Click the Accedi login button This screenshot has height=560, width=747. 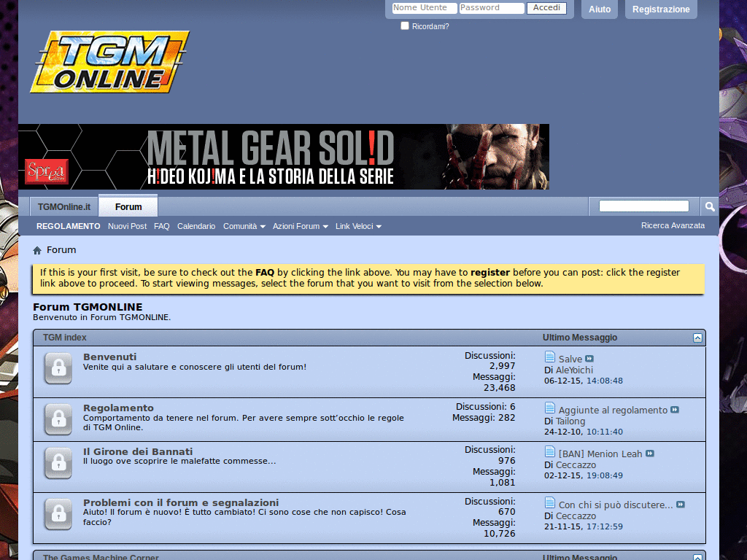(x=546, y=7)
